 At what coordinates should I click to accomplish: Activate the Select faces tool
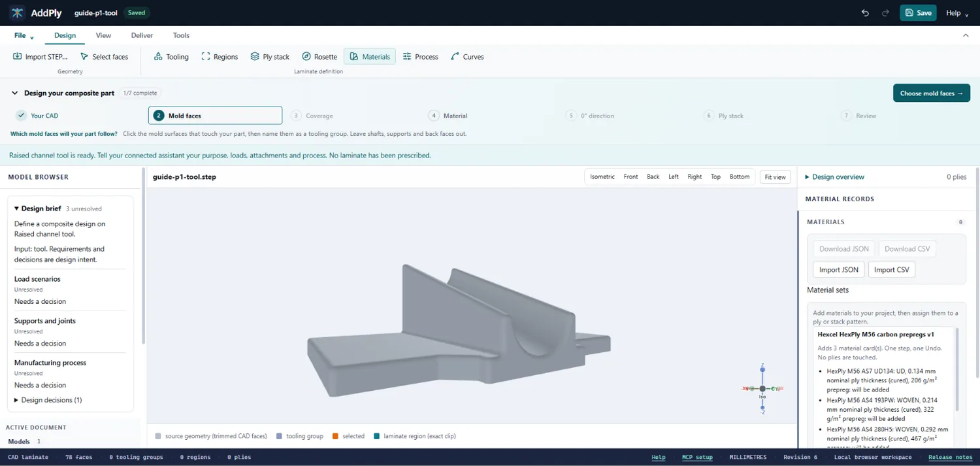coord(104,57)
